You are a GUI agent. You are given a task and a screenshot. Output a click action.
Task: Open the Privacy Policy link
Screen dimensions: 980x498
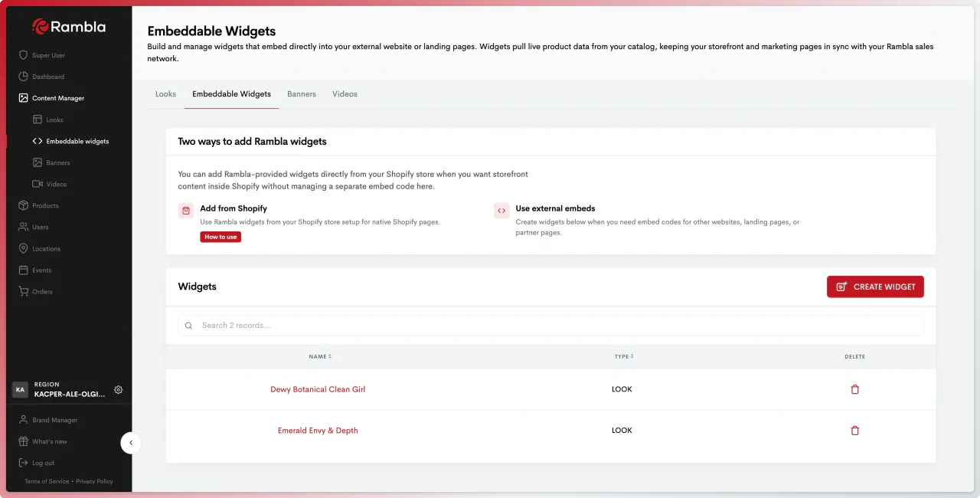pyautogui.click(x=94, y=481)
